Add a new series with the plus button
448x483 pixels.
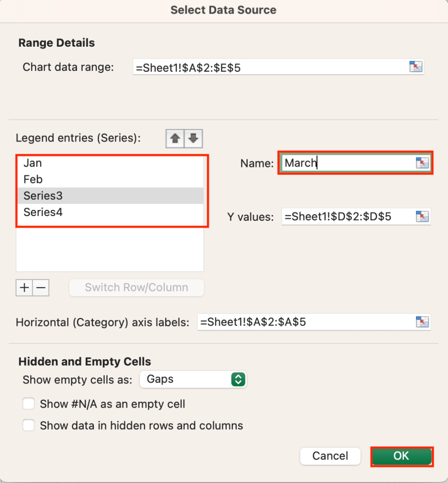(x=24, y=288)
